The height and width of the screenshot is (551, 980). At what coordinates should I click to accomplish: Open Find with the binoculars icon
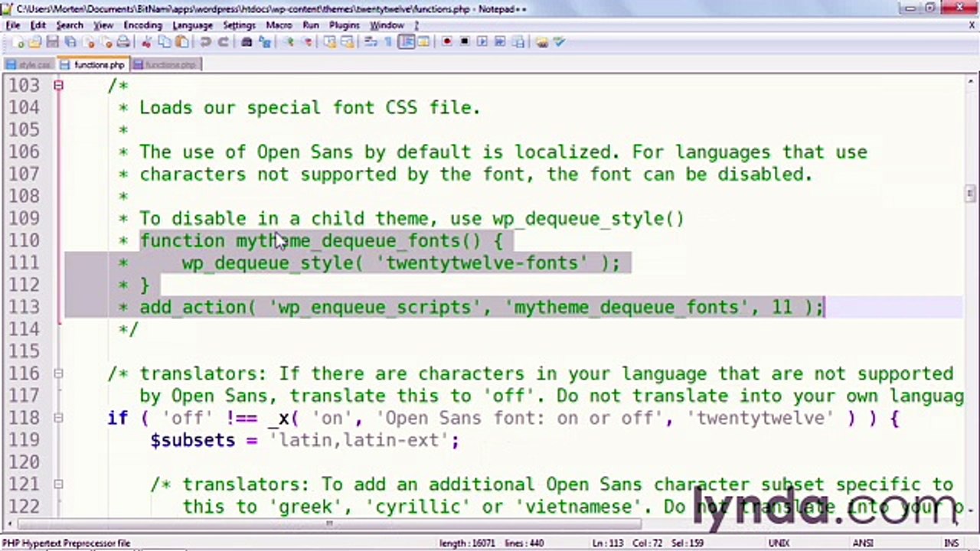(x=247, y=42)
